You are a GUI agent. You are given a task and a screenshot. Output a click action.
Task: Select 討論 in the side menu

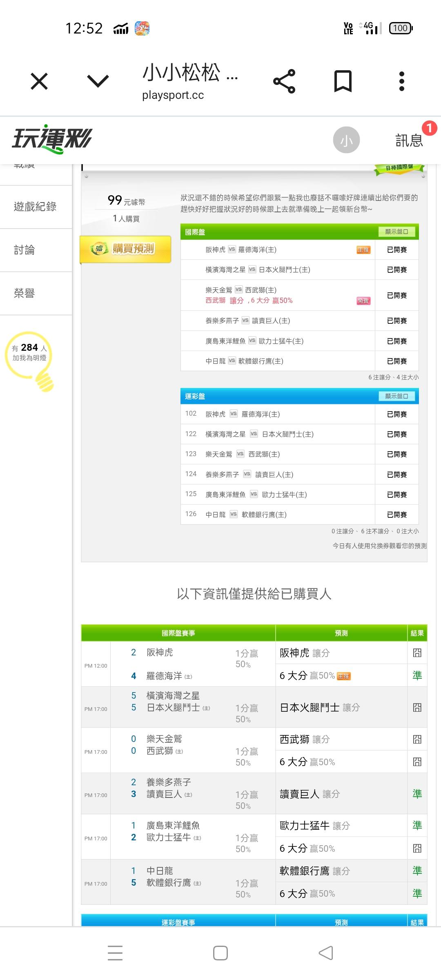tap(36, 250)
